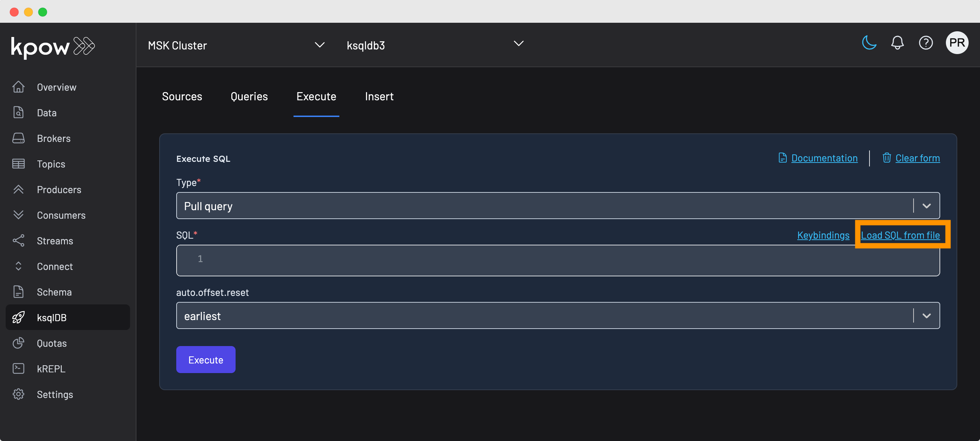Viewport: 980px width, 441px height.
Task: Open the Producers panel
Action: click(x=18, y=189)
